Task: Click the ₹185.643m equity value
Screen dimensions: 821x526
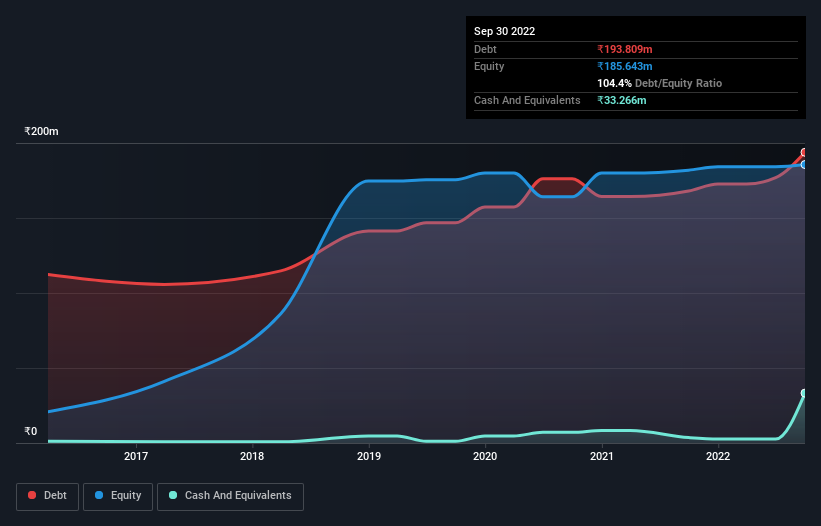Action: point(625,66)
